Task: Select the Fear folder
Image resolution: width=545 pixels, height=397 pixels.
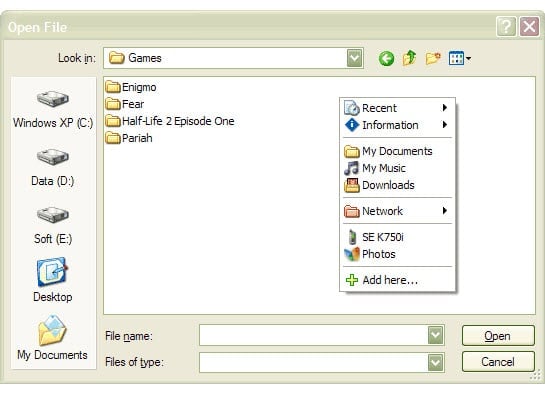Action: (125, 104)
